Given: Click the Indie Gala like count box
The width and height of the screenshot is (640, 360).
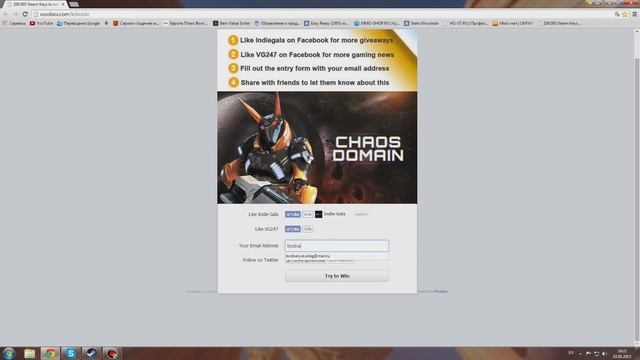Looking at the screenshot, I should 308,214.
